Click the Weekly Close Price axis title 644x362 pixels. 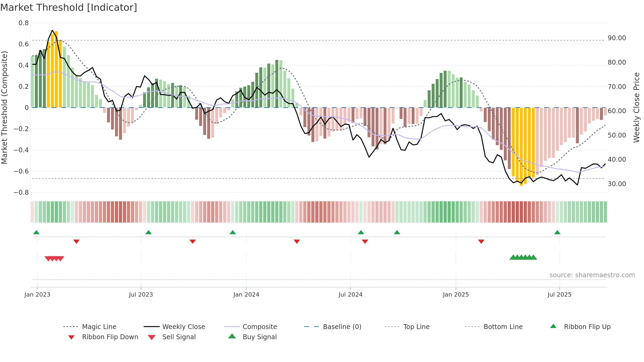point(636,107)
